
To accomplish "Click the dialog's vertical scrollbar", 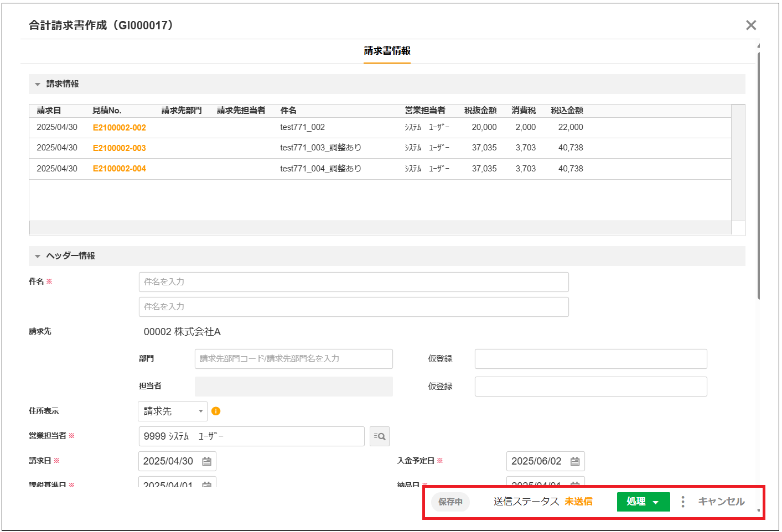I will coord(758,177).
